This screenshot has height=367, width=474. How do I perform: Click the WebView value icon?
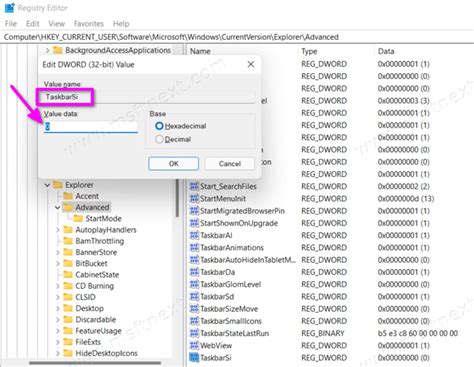pyautogui.click(x=194, y=345)
